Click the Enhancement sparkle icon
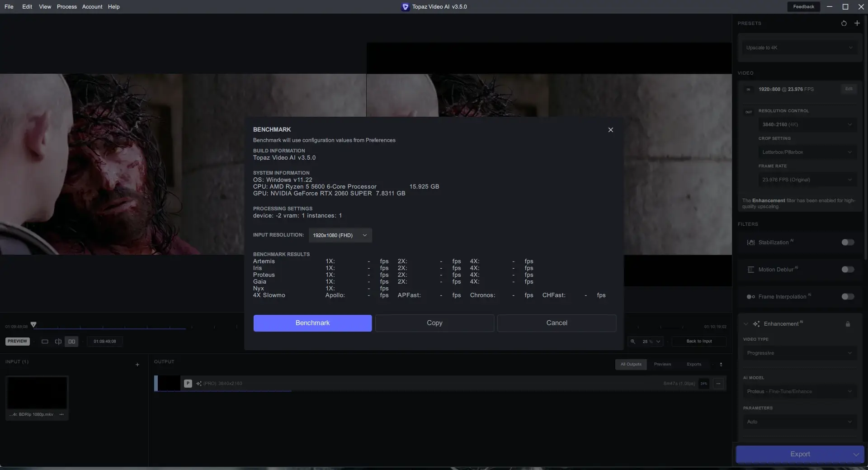 click(756, 324)
